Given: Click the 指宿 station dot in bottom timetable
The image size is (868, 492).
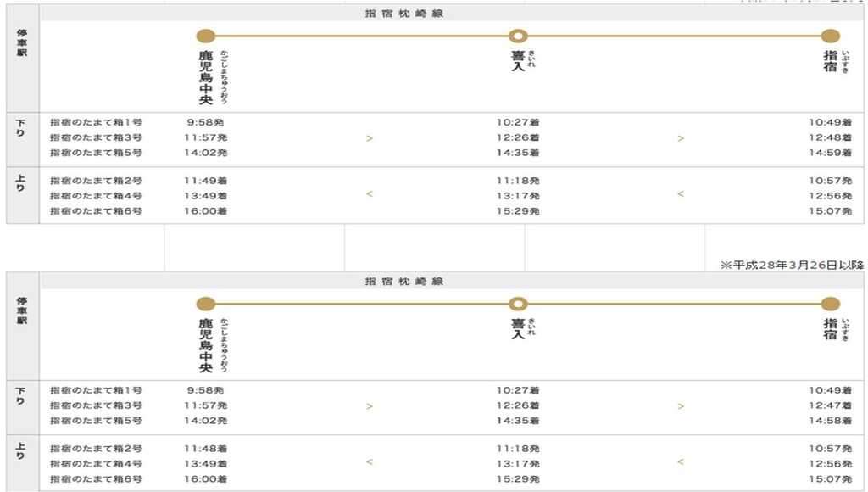Looking at the screenshot, I should click(831, 304).
